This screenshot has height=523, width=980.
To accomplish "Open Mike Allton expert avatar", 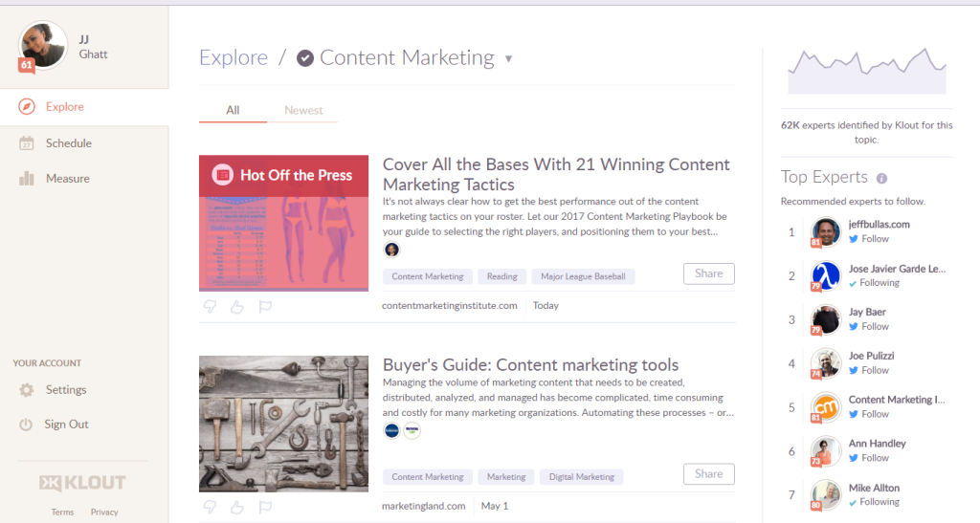I will (x=826, y=495).
